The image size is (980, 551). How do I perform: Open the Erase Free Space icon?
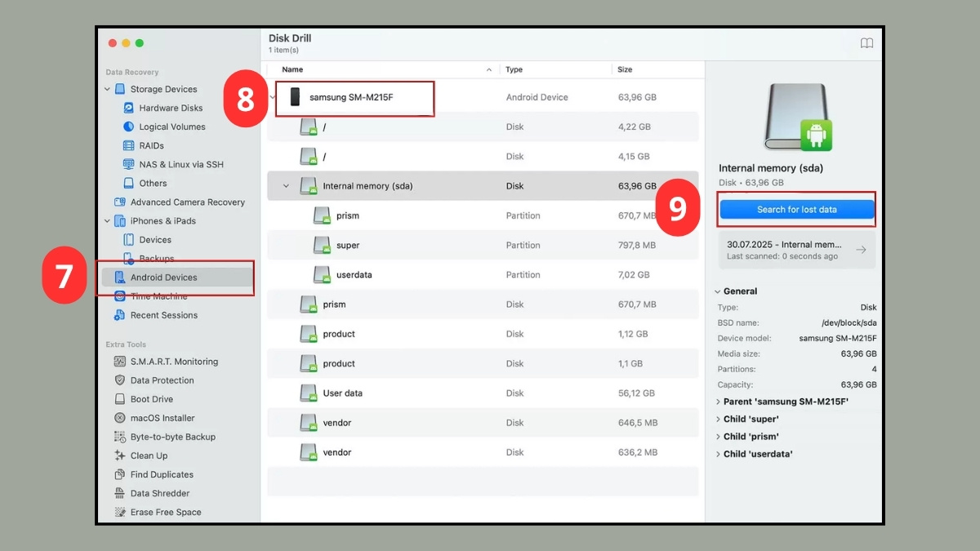coord(120,512)
